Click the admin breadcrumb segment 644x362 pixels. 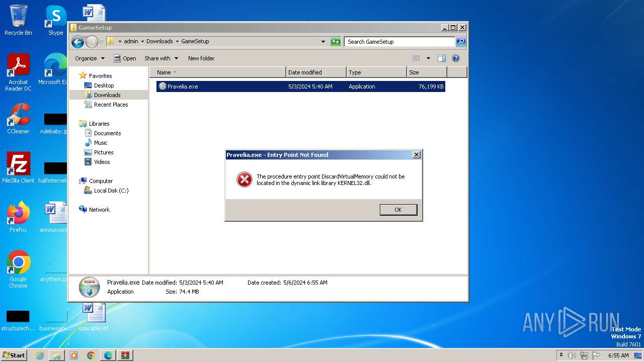click(x=131, y=41)
